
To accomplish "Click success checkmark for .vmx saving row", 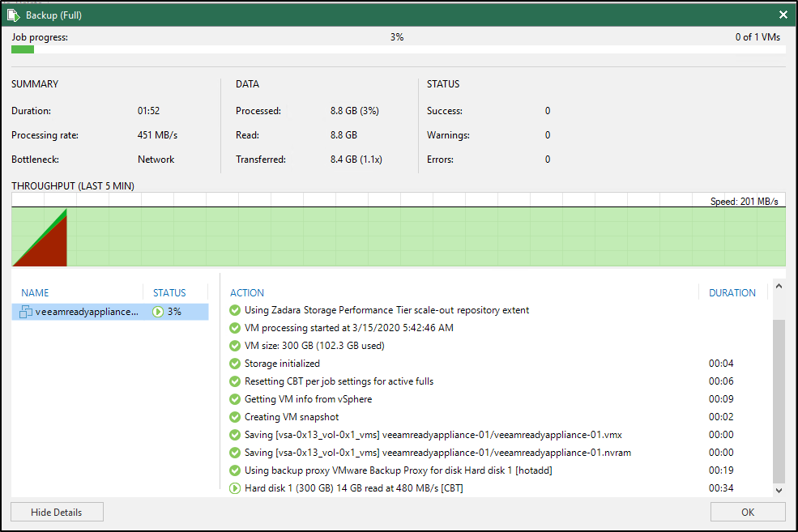I will point(235,435).
